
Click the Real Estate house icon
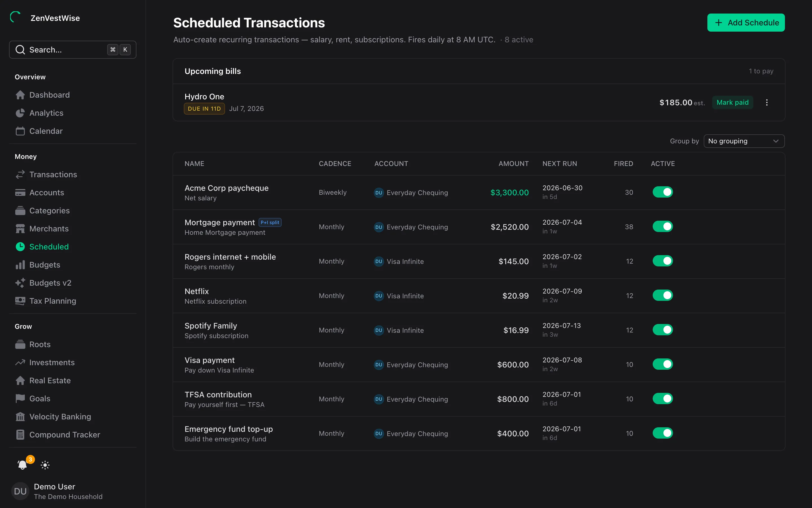(20, 381)
